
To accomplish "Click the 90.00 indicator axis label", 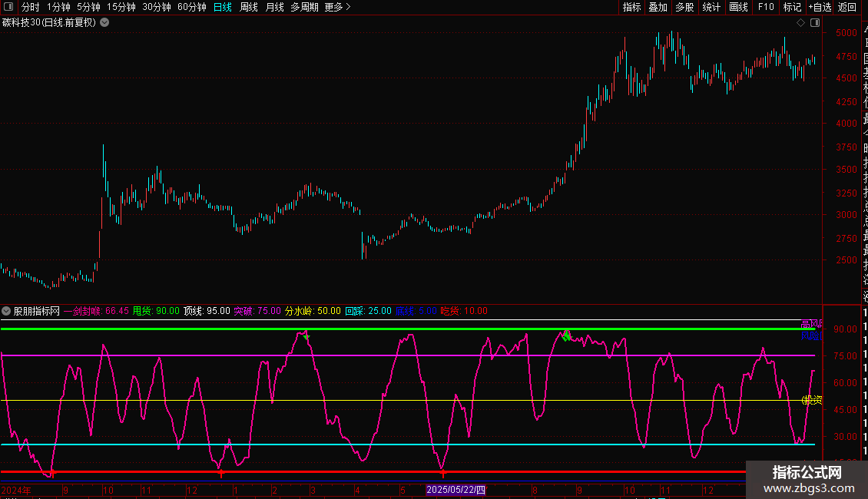I will (845, 329).
